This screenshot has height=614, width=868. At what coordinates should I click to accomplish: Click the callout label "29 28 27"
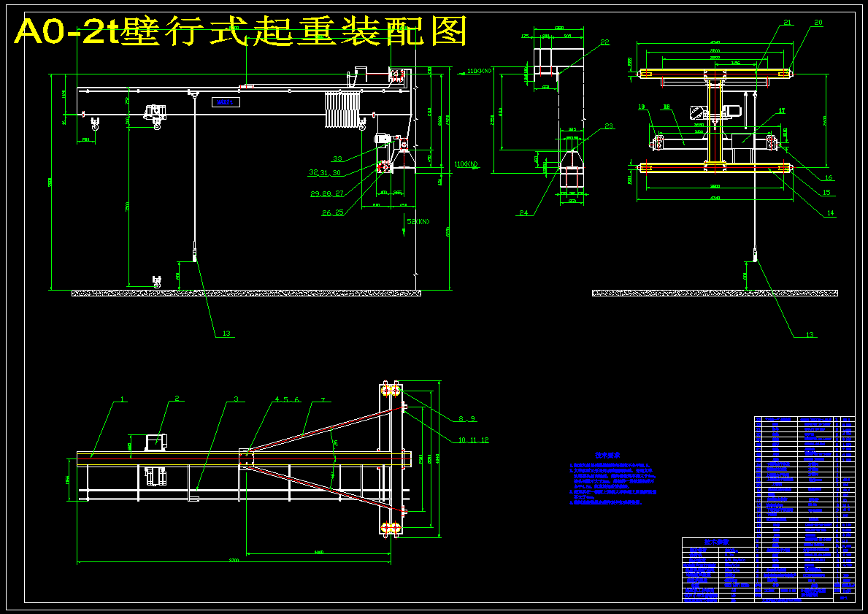pos(327,193)
